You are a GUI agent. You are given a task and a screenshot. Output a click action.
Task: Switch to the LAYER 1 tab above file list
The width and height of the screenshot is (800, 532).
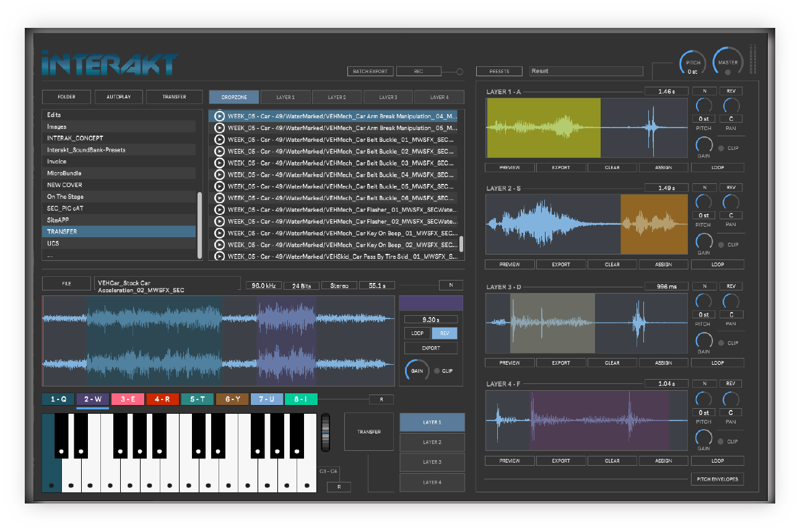pos(285,97)
